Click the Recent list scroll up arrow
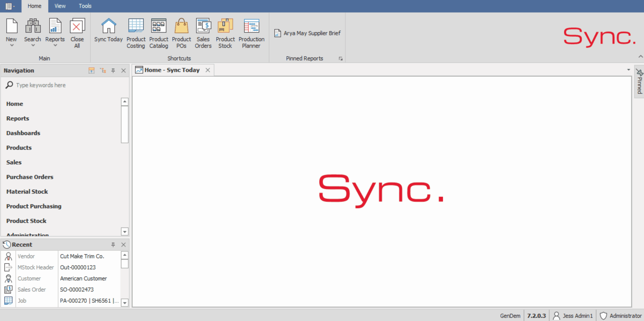The image size is (644, 321). (124, 255)
